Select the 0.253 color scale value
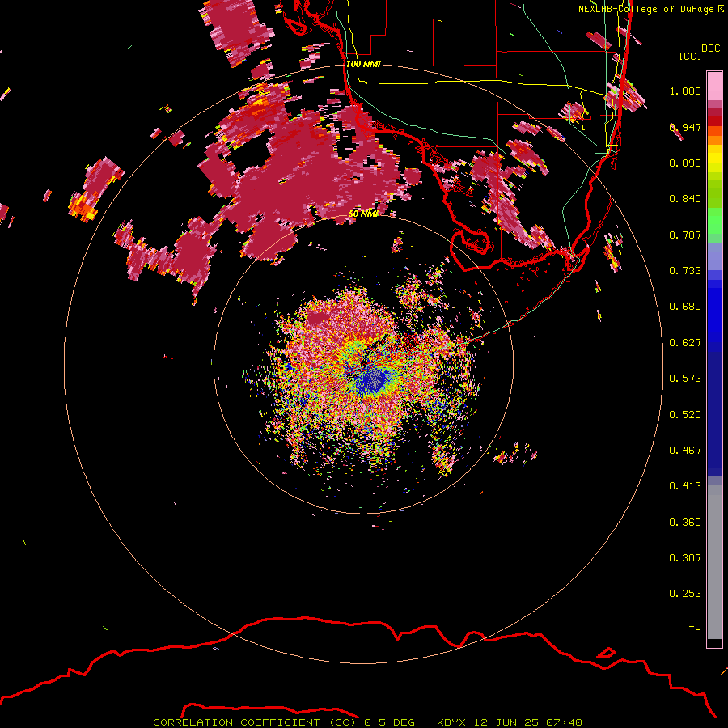 685,594
